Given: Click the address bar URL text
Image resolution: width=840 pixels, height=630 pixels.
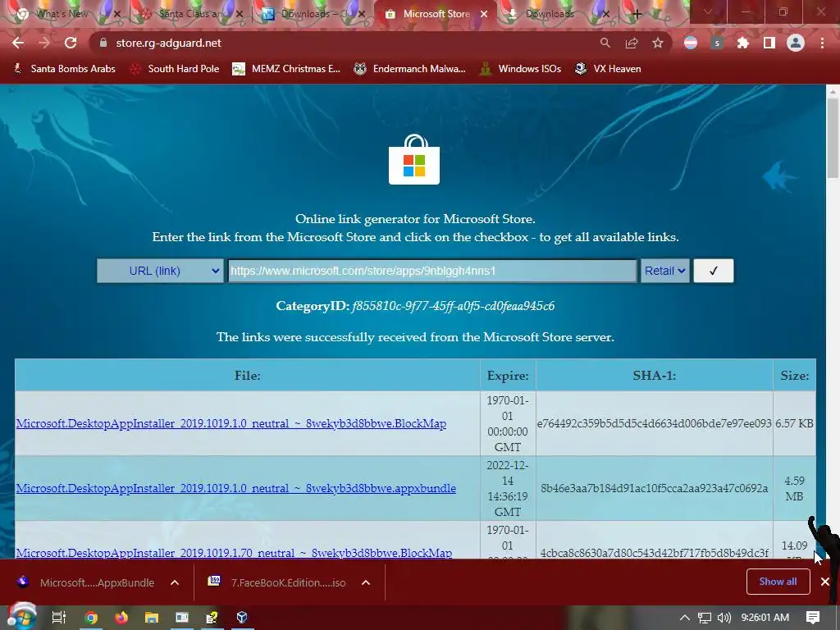Looking at the screenshot, I should pyautogui.click(x=168, y=43).
